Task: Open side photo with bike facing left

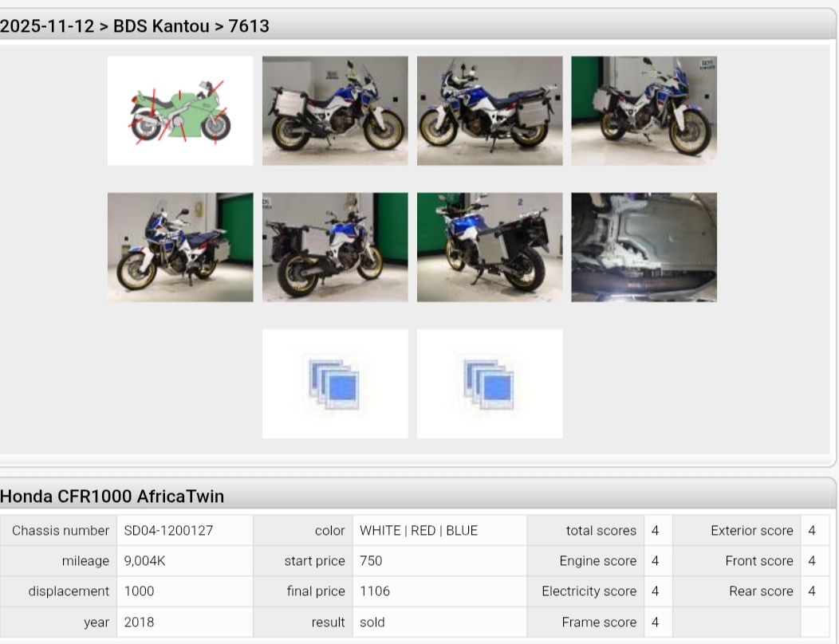Action: [x=489, y=111]
